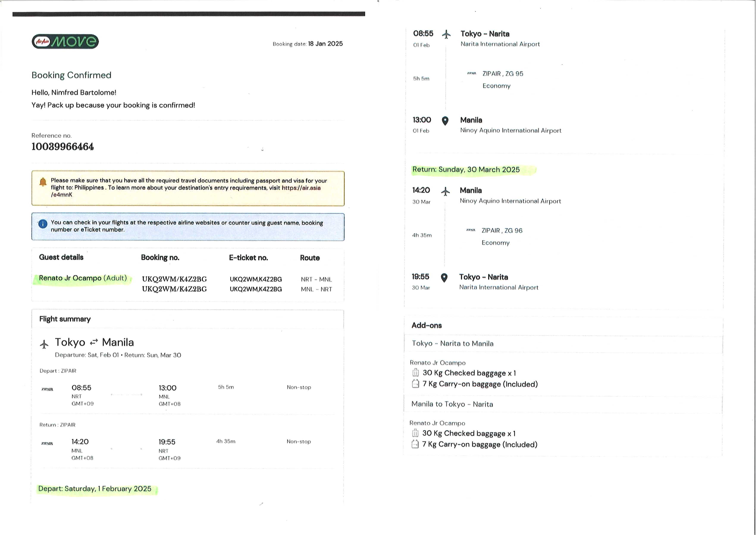This screenshot has height=535, width=756.
Task: Click the AirAsia MOVE logo
Action: 65,41
